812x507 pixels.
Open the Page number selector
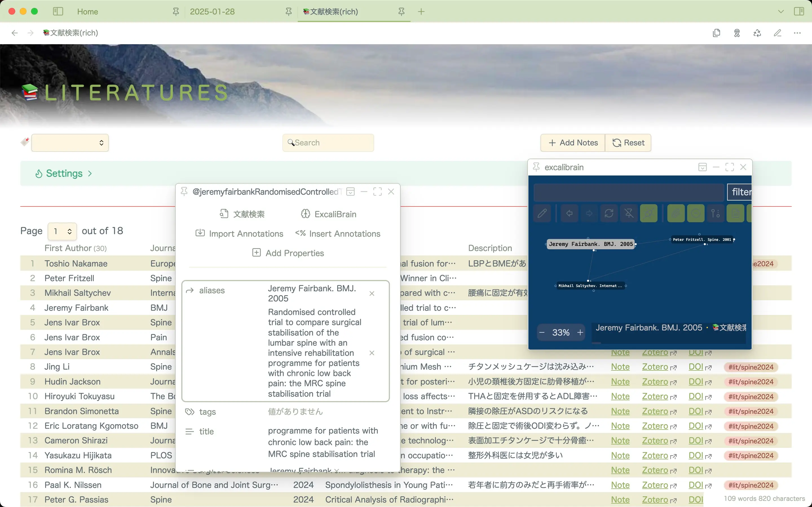(x=62, y=231)
